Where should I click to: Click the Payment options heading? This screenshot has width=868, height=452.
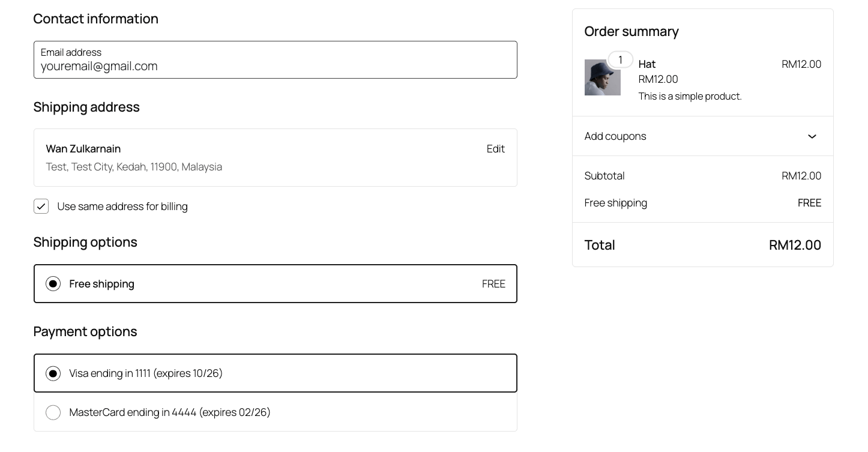85,331
